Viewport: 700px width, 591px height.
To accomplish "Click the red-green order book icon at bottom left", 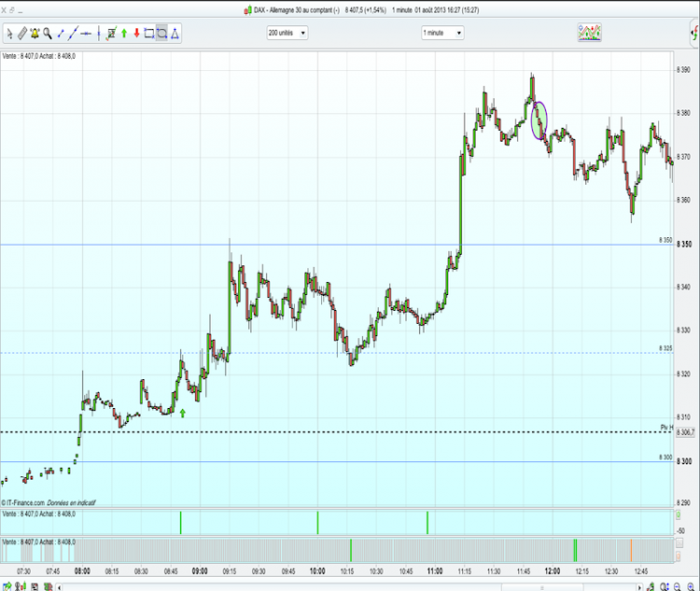I will point(48,586).
